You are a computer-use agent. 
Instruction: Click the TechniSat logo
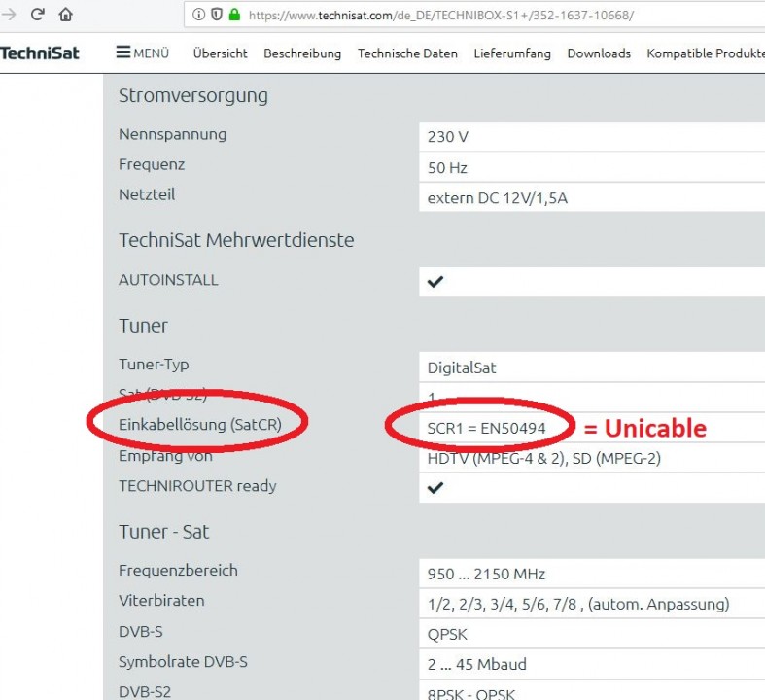coord(40,53)
